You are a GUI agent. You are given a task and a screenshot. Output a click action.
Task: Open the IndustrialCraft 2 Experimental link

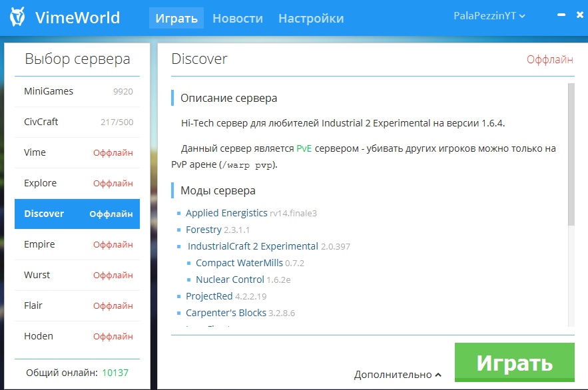tap(253, 246)
